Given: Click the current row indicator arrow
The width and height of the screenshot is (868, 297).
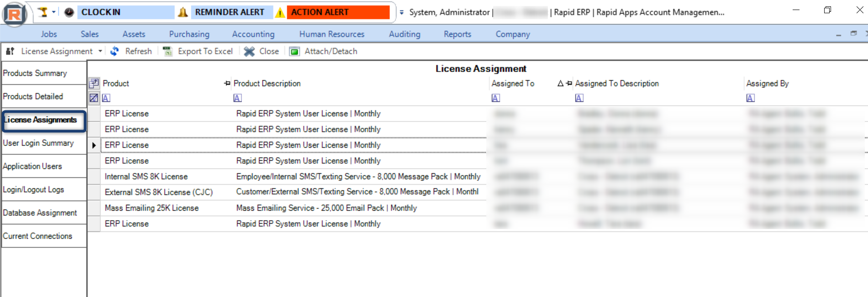Looking at the screenshot, I should [x=94, y=145].
